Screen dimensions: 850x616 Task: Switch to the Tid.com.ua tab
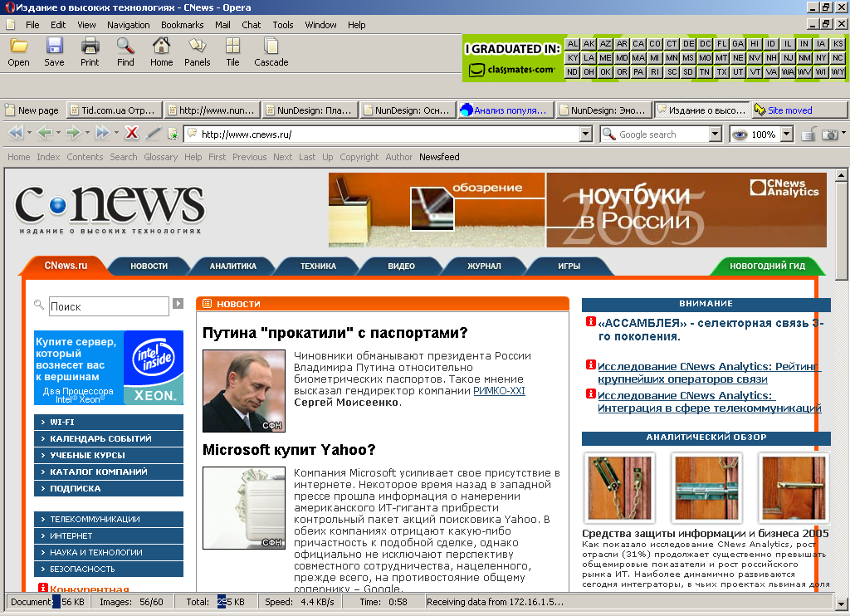point(115,110)
